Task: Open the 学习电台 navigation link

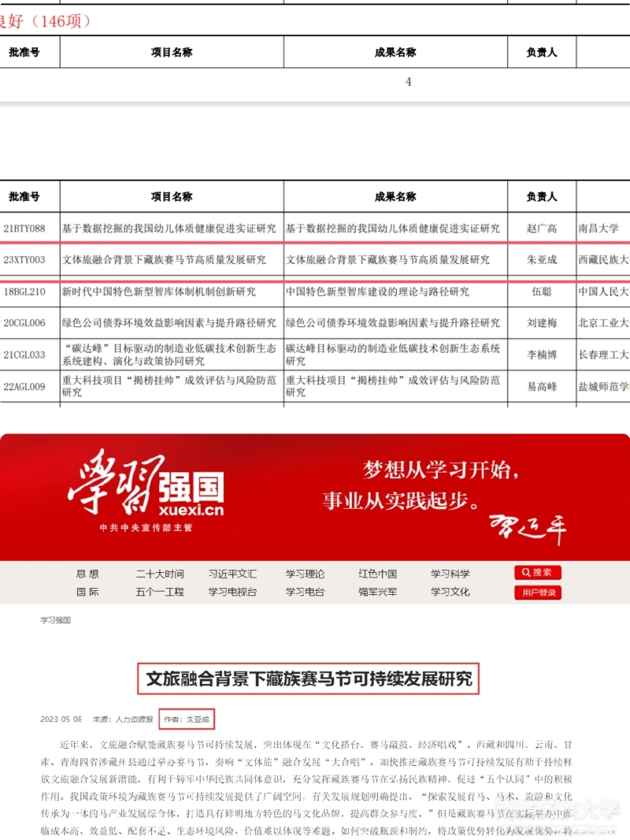Action: coord(305,592)
